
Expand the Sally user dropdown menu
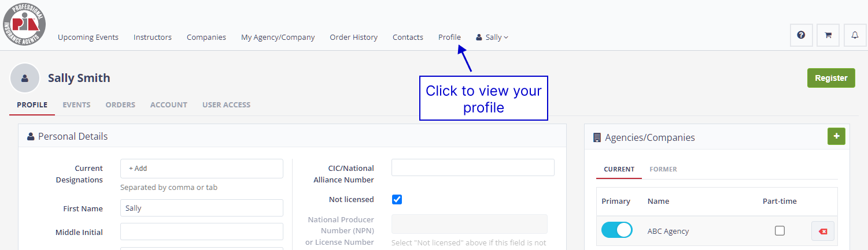493,38
